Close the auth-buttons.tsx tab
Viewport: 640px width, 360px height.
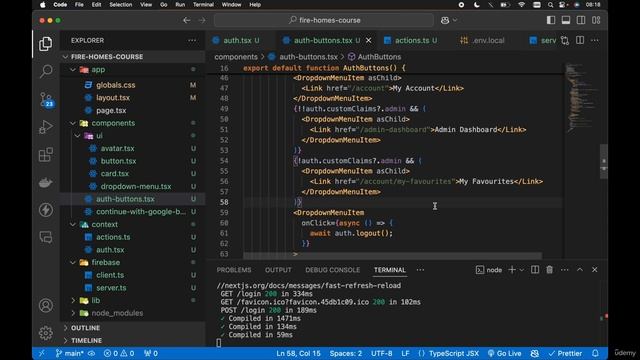[369, 40]
